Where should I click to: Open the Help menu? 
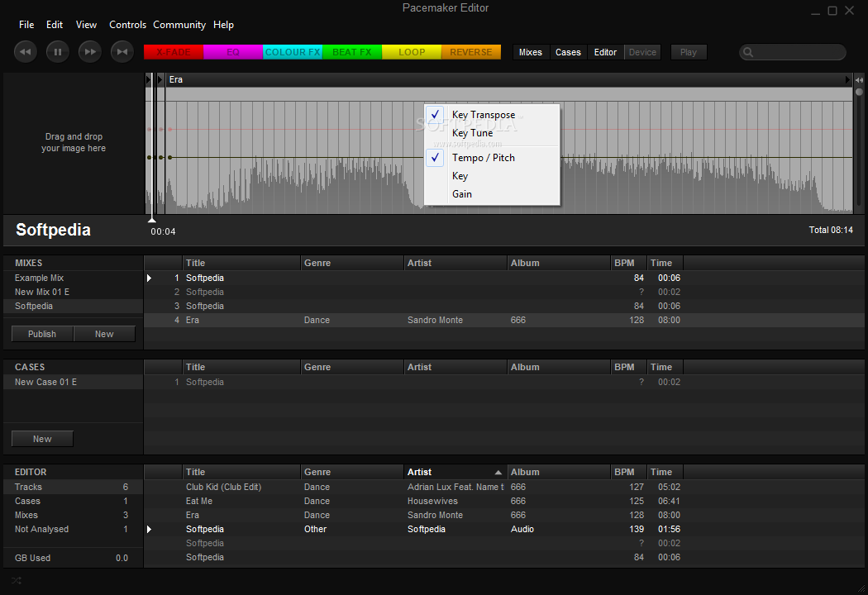223,25
